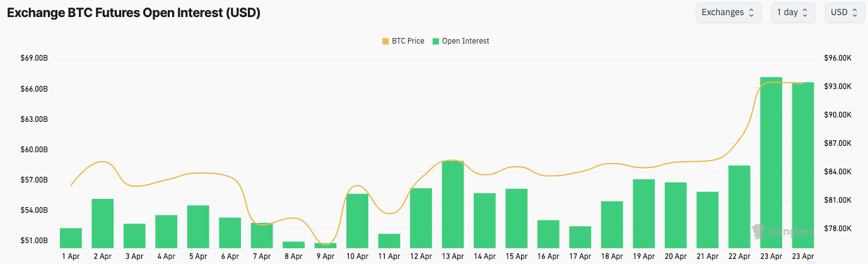Click the yellow BTC Price legend swatch

point(385,41)
